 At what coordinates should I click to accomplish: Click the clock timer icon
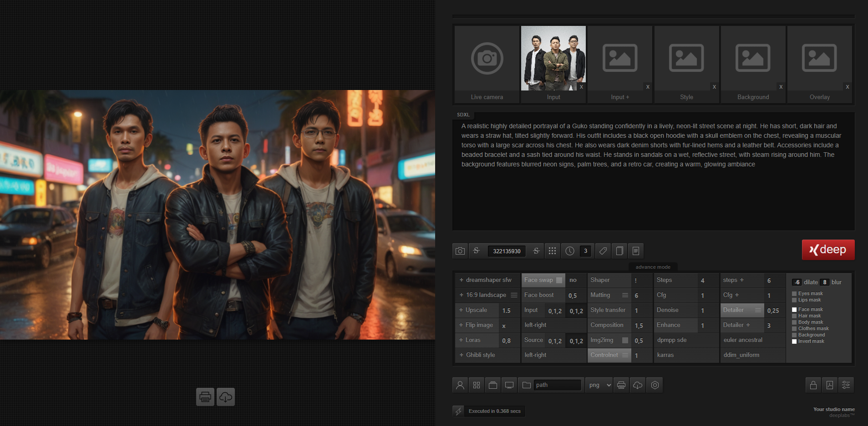point(570,251)
